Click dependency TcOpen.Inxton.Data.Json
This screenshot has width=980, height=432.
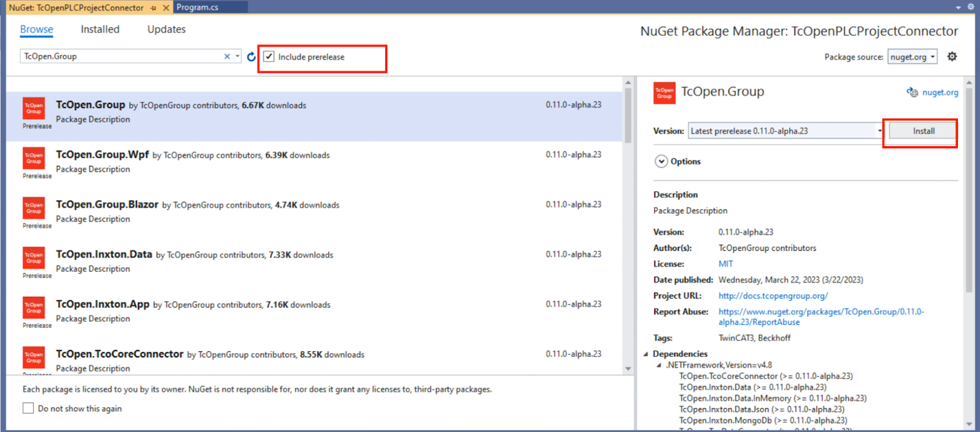tap(762, 409)
